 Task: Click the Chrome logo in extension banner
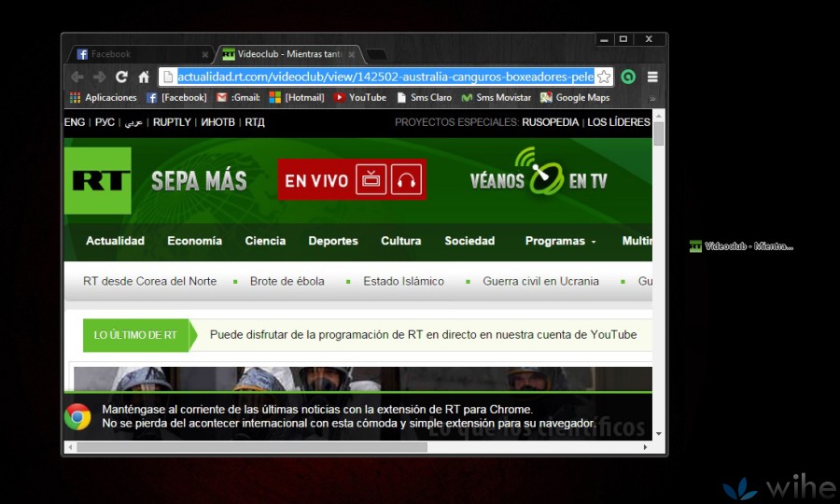point(77,416)
